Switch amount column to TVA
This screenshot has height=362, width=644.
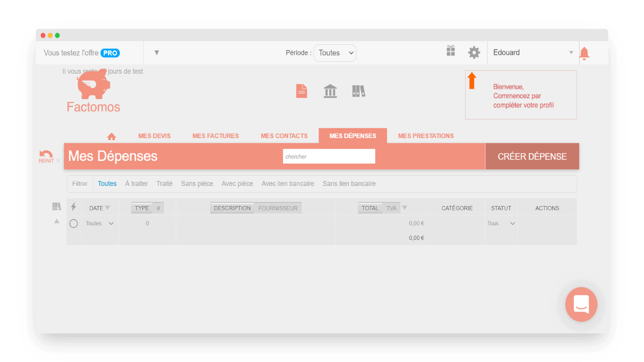(391, 208)
